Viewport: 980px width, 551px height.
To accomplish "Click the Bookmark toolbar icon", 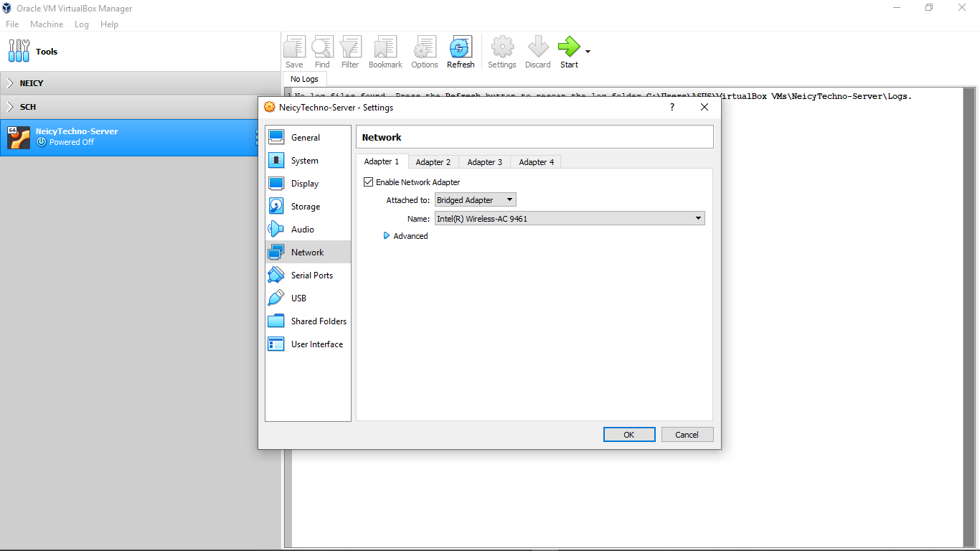I will click(x=385, y=52).
